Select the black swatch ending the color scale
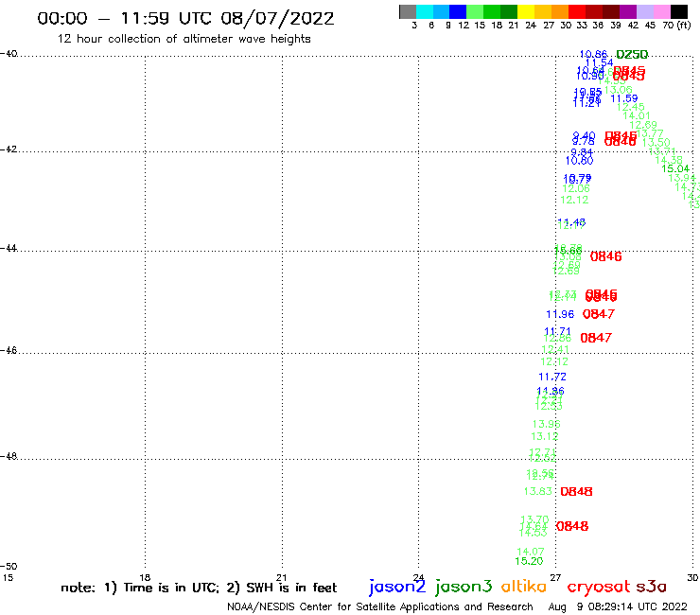The image size is (700, 615). point(678,11)
